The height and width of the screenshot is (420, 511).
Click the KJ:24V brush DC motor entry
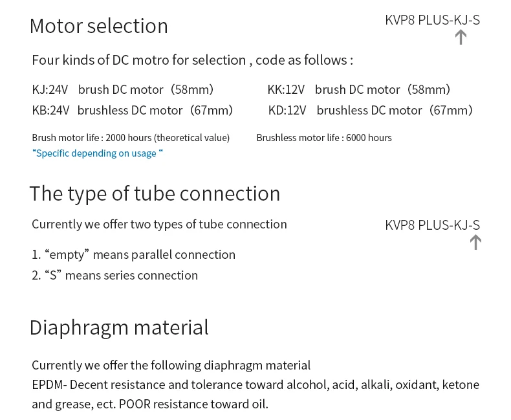pyautogui.click(x=123, y=89)
